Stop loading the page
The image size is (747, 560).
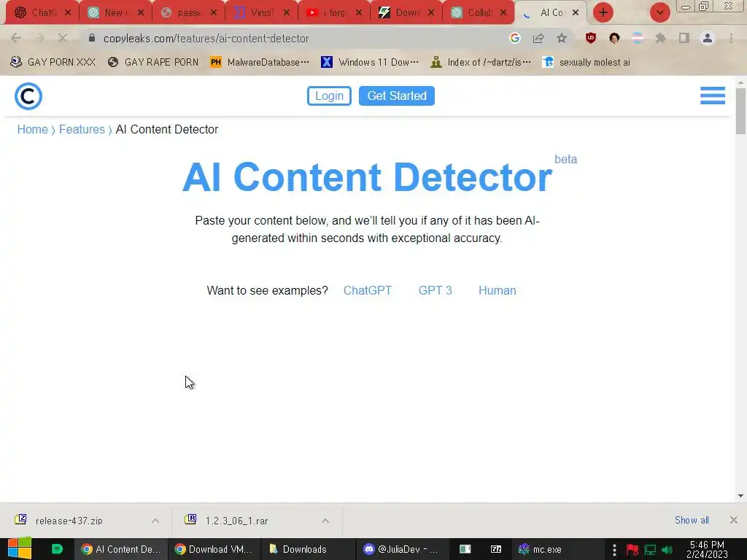tap(63, 38)
